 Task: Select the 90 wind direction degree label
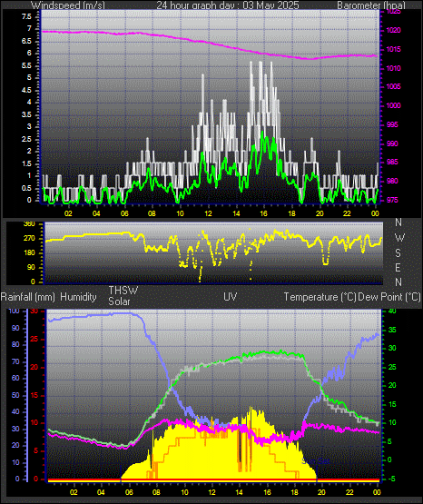point(31,267)
